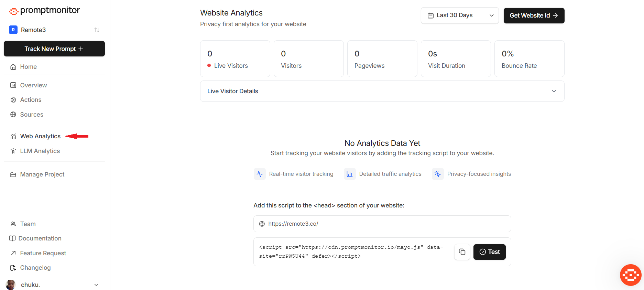
Task: Select the Bounce Rate stat card
Action: pyautogui.click(x=530, y=59)
